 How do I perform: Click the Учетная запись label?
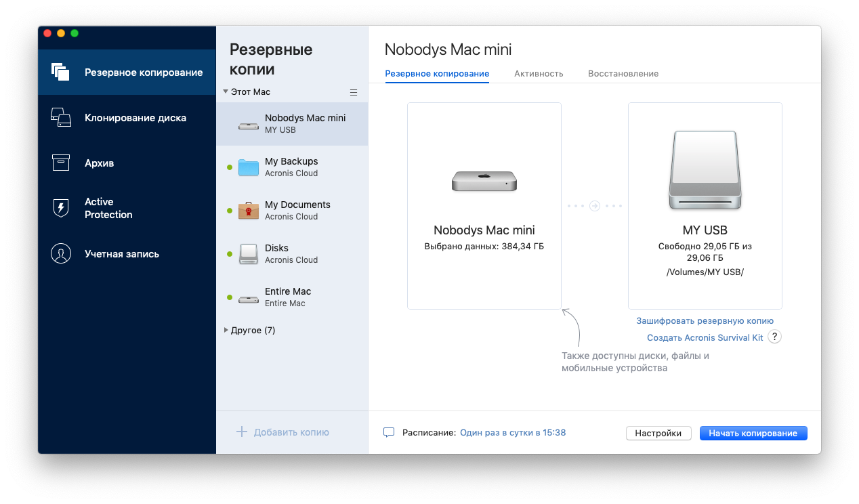point(122,254)
